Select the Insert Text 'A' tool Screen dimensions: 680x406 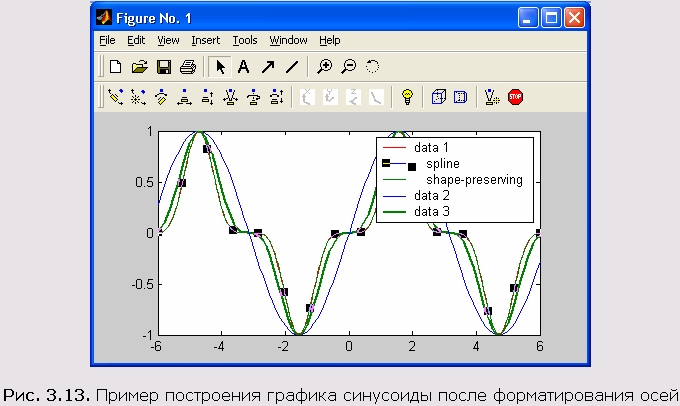pos(243,67)
